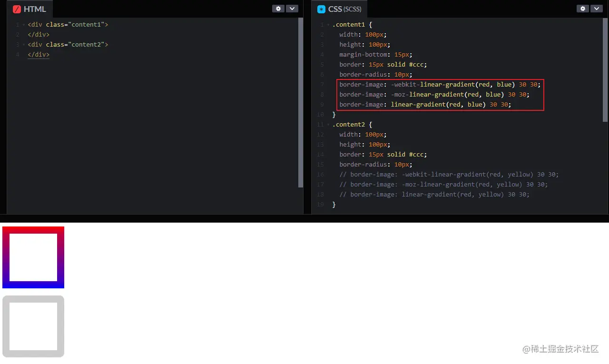Open CSS editor settings gear
The image size is (609, 364).
[583, 9]
